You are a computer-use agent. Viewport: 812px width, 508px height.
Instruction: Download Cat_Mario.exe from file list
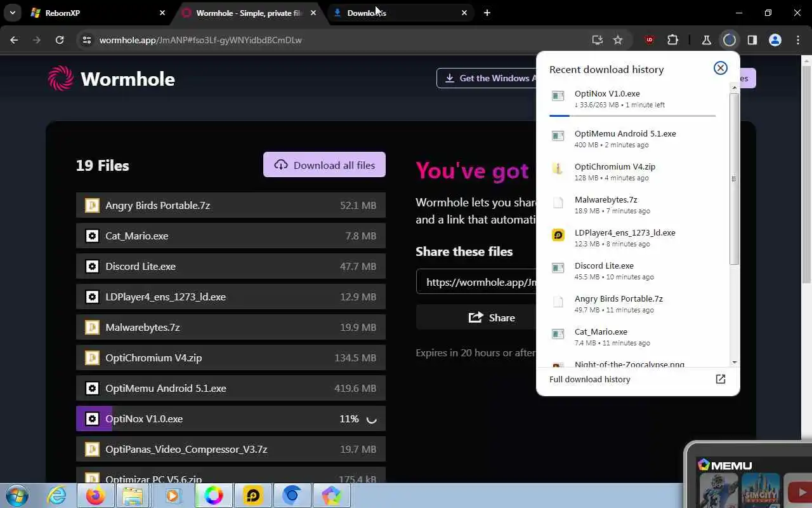231,236
